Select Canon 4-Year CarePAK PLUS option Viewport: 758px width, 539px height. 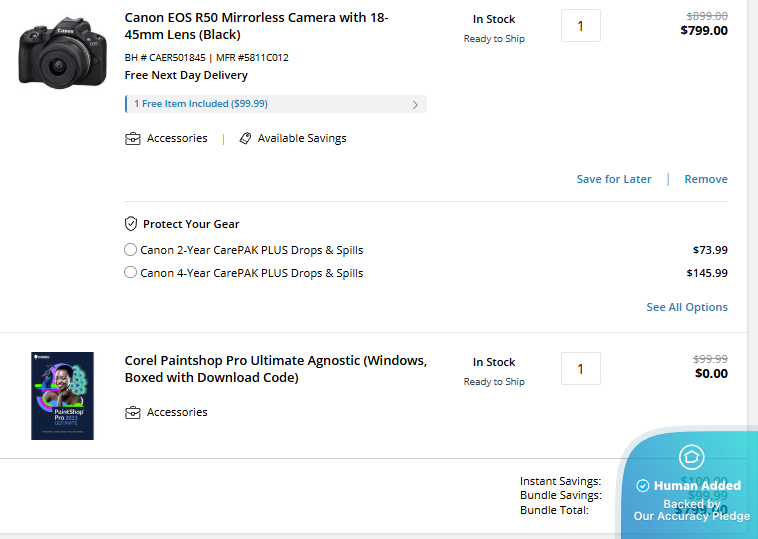pyautogui.click(x=131, y=273)
